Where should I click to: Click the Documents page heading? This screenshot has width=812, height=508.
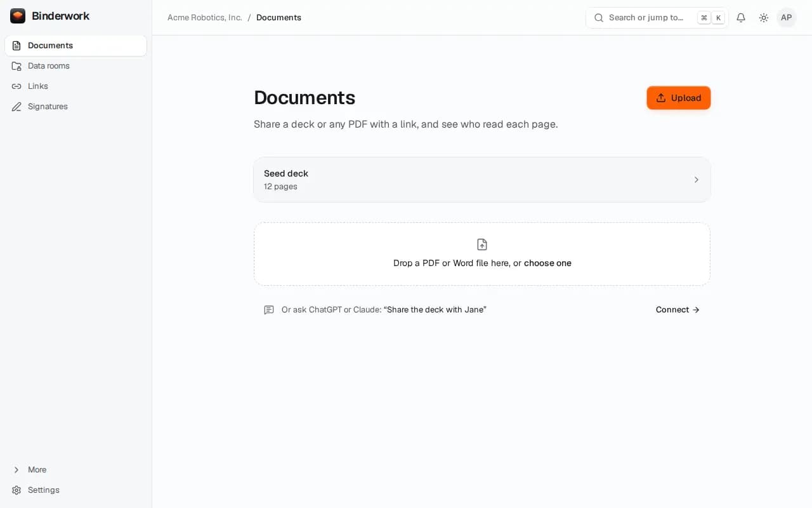(x=304, y=97)
